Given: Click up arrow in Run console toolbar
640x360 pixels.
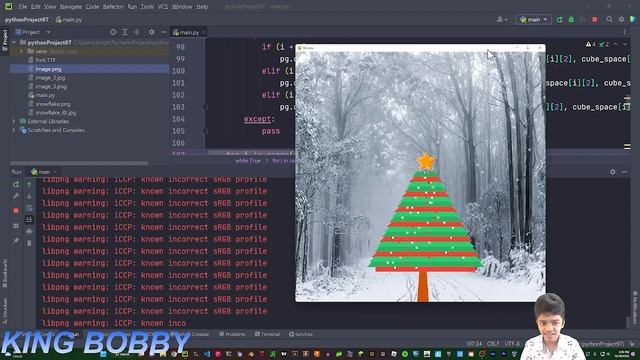Looking at the screenshot, I should 29,185.
